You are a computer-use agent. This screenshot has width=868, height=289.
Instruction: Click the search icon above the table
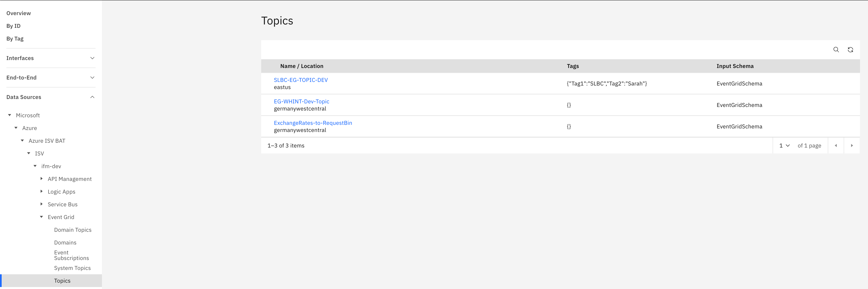[836, 50]
